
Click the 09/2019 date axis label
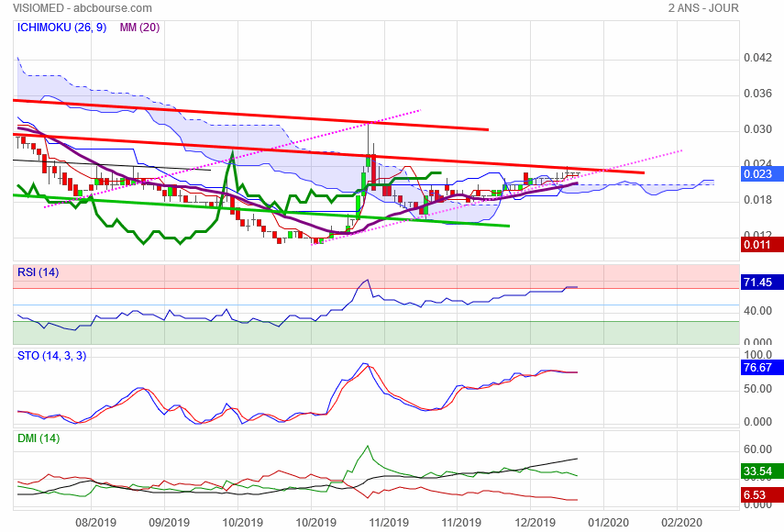tap(169, 523)
